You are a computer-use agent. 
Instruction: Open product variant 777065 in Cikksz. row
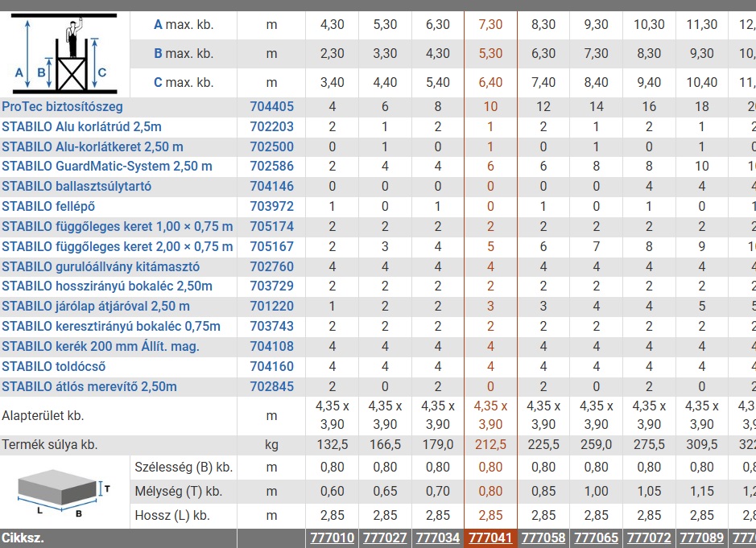(597, 538)
